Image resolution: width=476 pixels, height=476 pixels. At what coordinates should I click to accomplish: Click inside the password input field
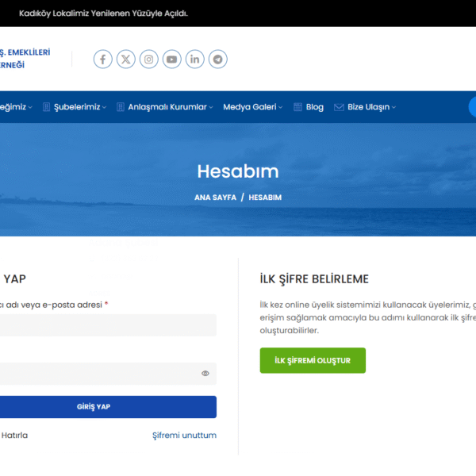tap(95, 374)
